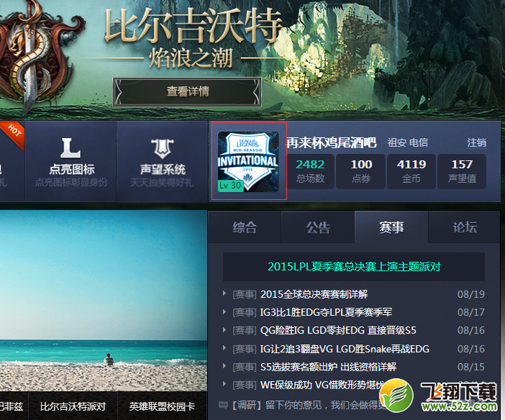Click the 100 点券 stat box
This screenshot has width=505, height=420.
[x=360, y=171]
